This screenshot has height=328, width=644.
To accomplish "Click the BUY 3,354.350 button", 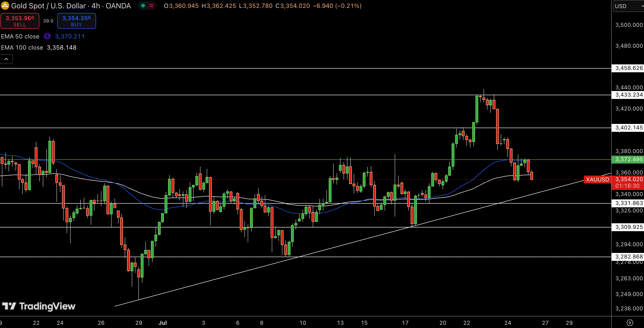I will click(x=76, y=21).
